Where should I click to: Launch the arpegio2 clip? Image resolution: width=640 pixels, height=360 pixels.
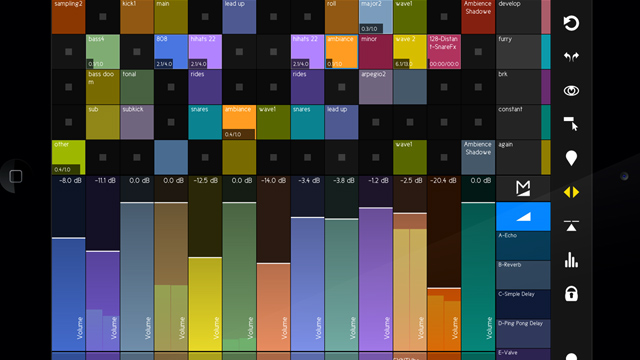(x=376, y=87)
